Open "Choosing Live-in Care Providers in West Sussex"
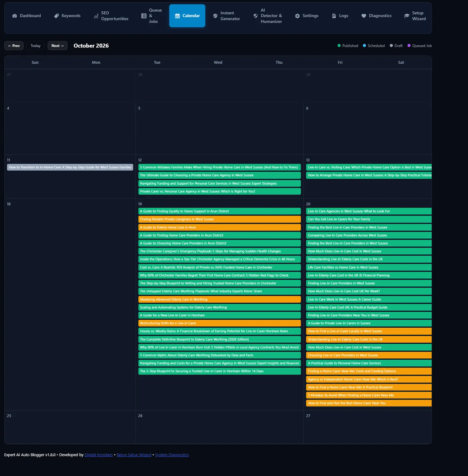The width and height of the screenshot is (468, 476). 369,355
